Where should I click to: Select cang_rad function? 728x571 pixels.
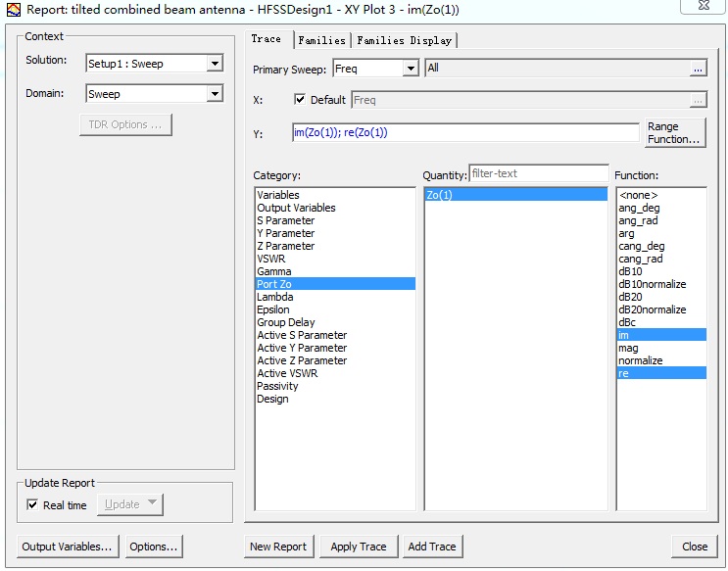pyautogui.click(x=661, y=259)
